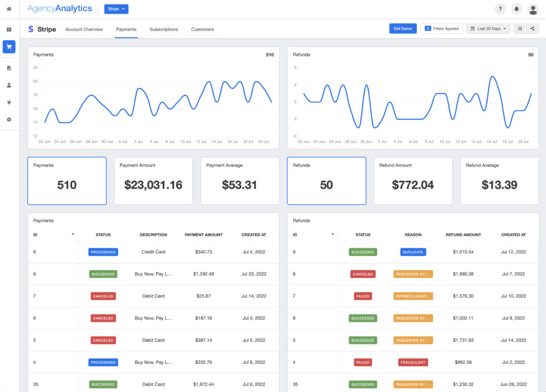This screenshot has width=546, height=392.
Task: Click refund amount $1,990.38
Action: [x=463, y=274]
